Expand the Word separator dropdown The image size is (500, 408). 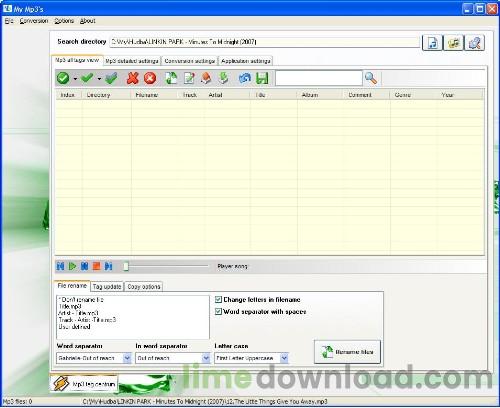click(127, 358)
